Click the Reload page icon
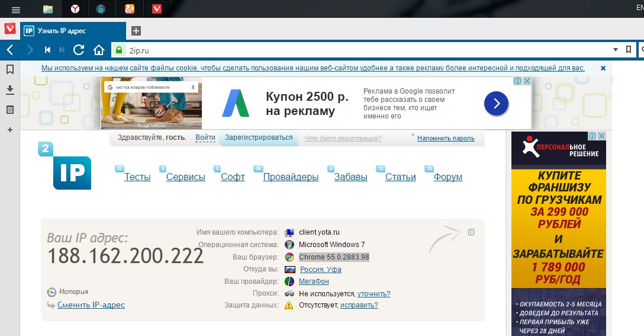This screenshot has height=336, width=644. pos(79,50)
